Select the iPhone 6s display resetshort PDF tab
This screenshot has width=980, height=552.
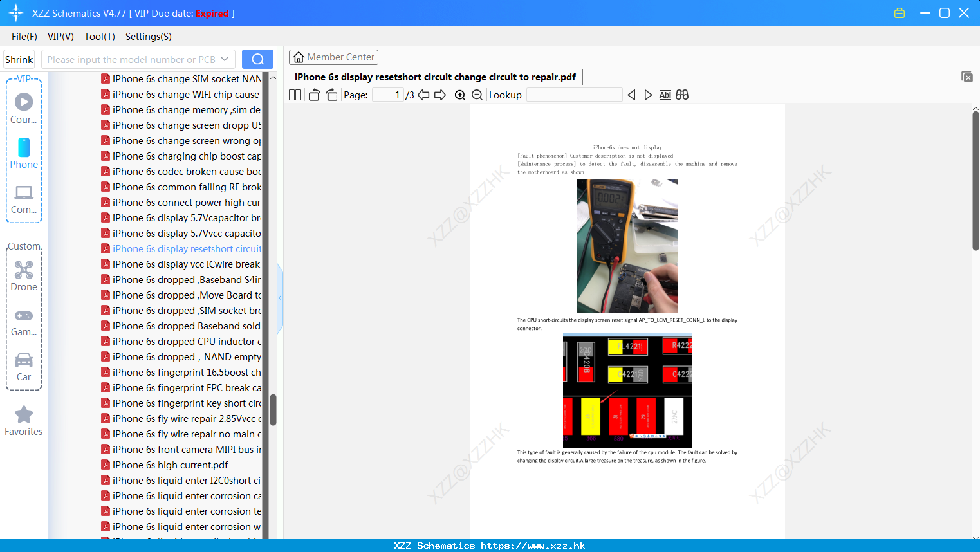435,77
